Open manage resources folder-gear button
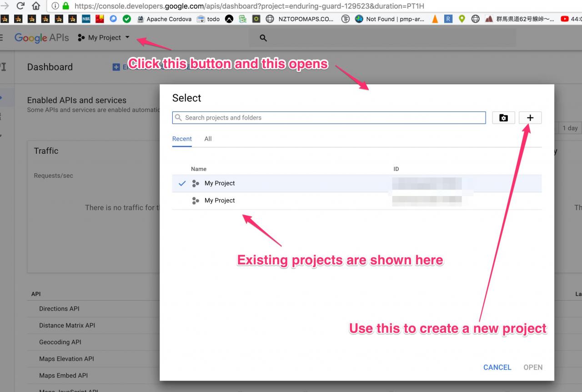The image size is (582, 392). point(504,118)
